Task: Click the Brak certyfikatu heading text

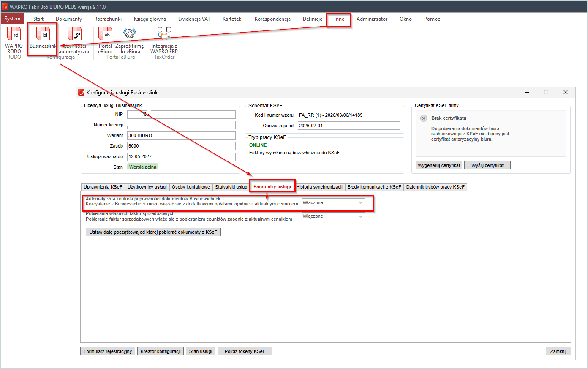Action: 449,118
